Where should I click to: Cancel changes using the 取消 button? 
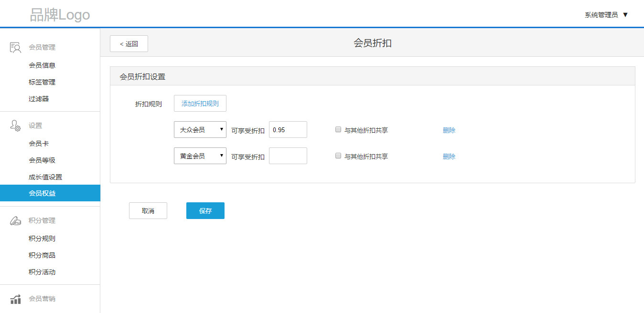tap(148, 210)
